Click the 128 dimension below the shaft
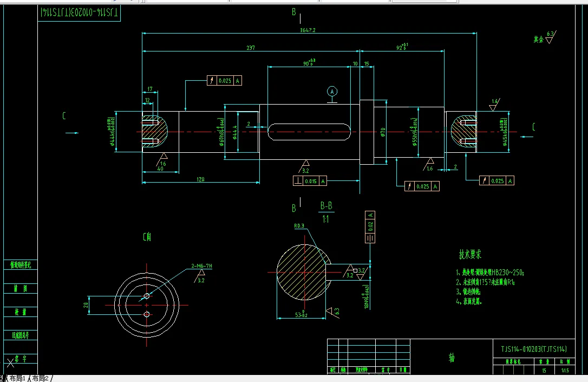 pos(201,179)
